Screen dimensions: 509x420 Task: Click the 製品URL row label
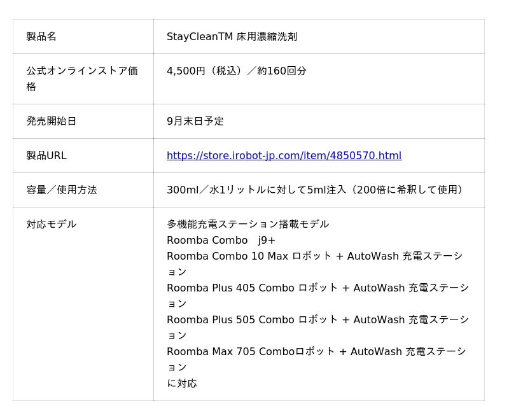click(x=46, y=156)
